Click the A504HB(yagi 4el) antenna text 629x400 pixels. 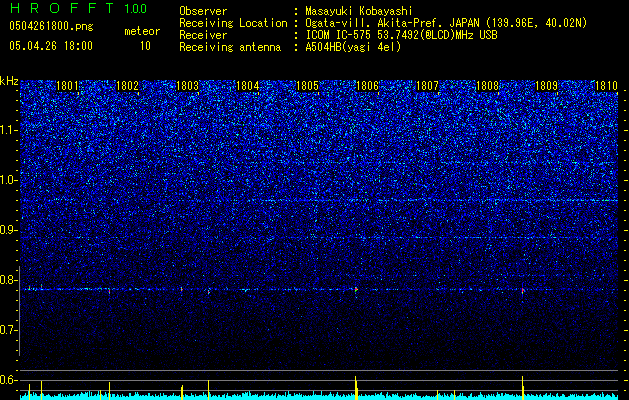[353, 47]
